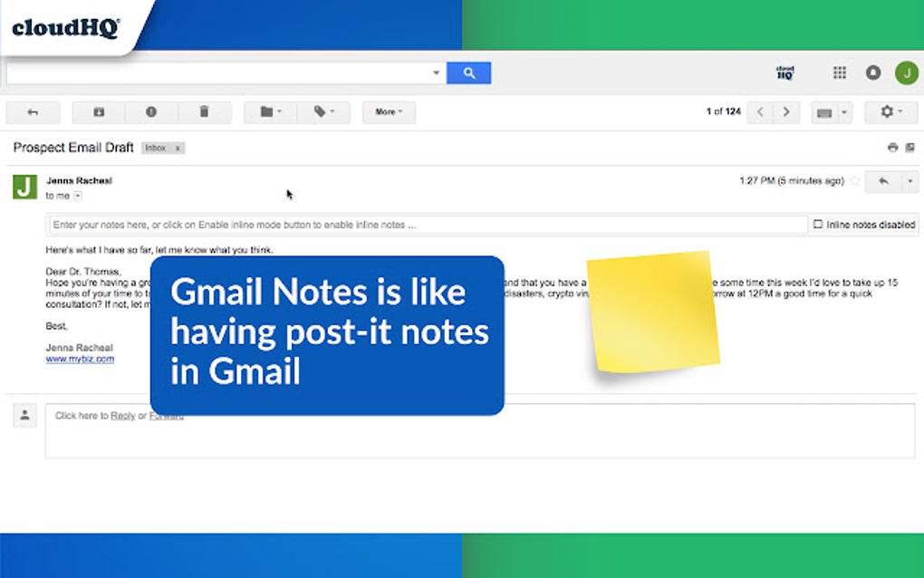The height and width of the screenshot is (578, 924).
Task: Open Gmail search by clicking magnifier icon
Action: pos(470,72)
